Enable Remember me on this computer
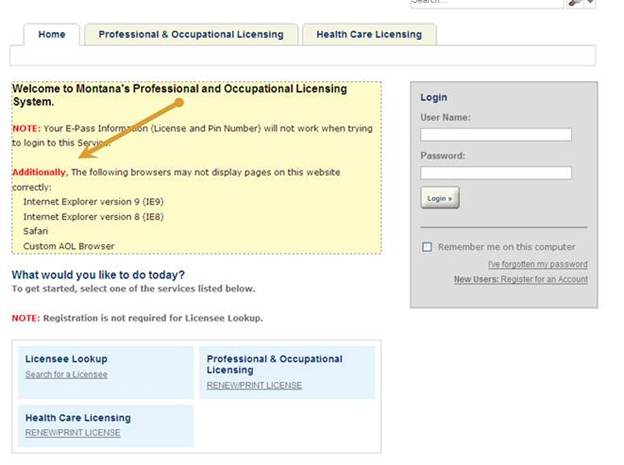This screenshot has width=624, height=465. click(428, 247)
